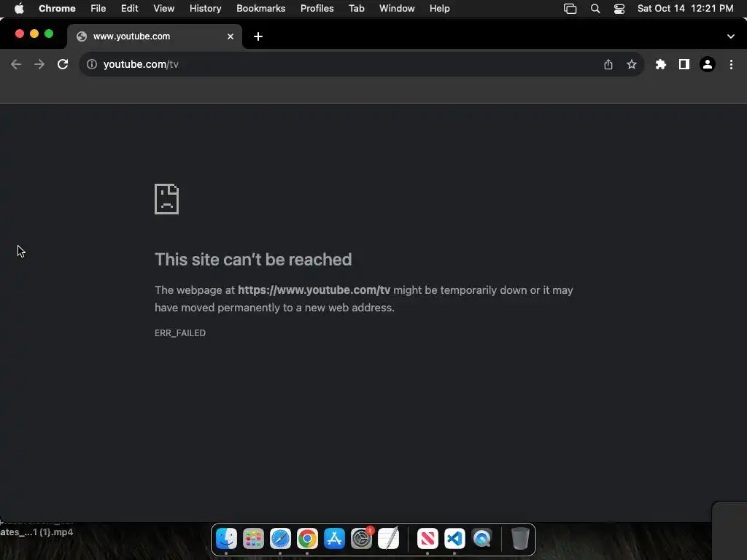
Task: Open Chrome's three-dot menu
Action: (x=731, y=64)
